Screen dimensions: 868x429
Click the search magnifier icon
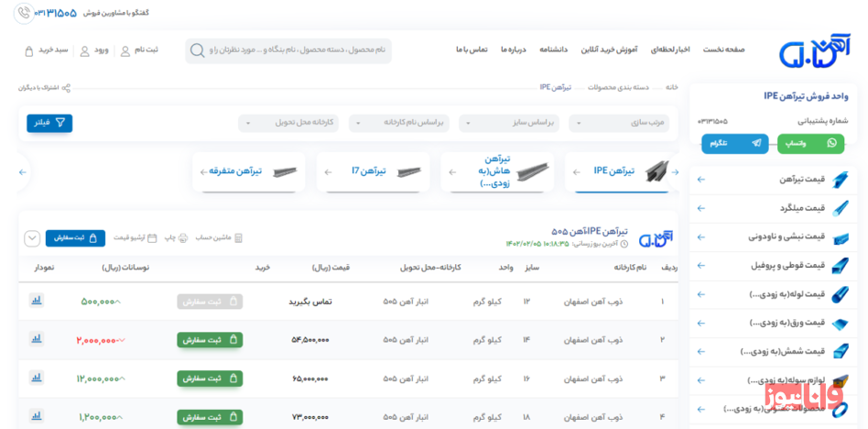click(197, 51)
